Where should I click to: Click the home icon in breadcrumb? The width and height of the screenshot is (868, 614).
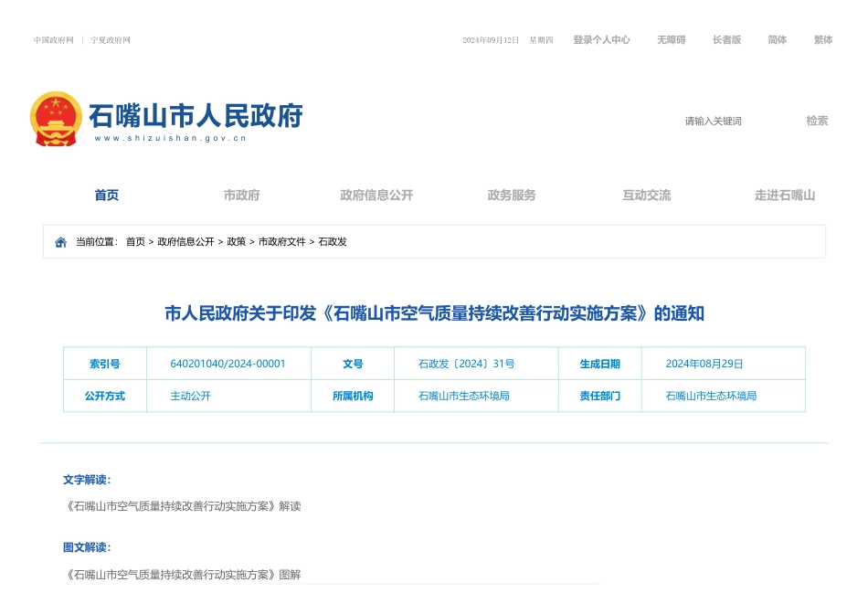click(x=61, y=242)
